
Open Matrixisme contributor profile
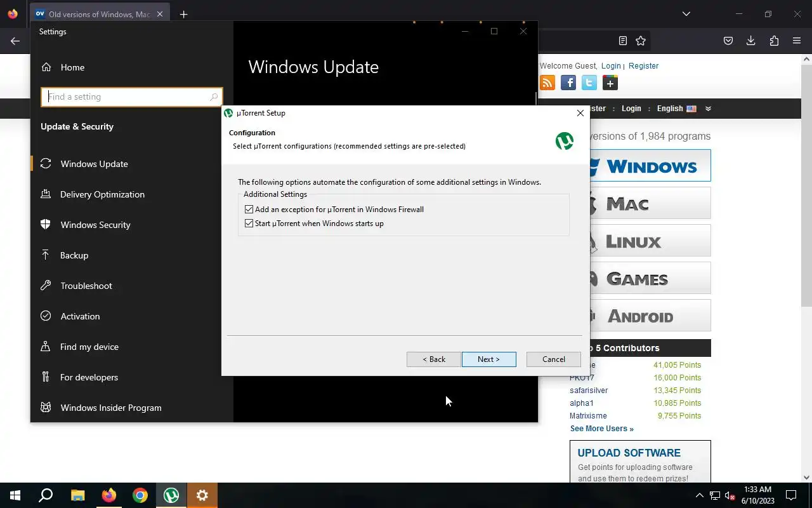coord(588,416)
